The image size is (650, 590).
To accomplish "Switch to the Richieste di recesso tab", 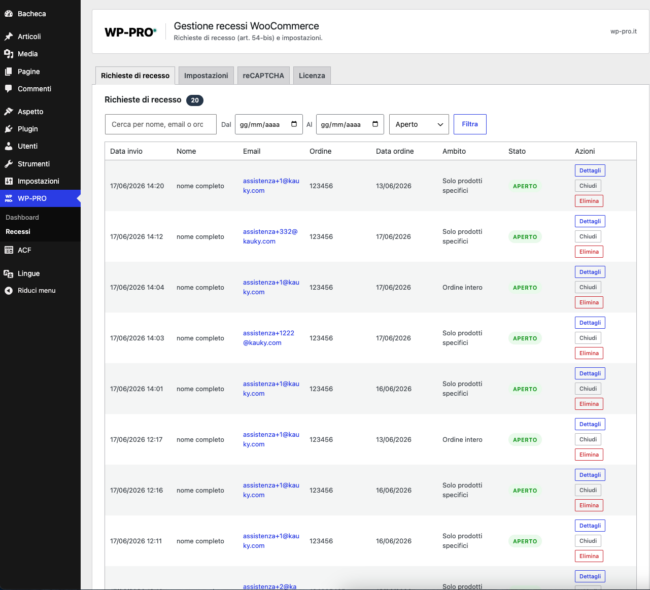I will coord(135,75).
